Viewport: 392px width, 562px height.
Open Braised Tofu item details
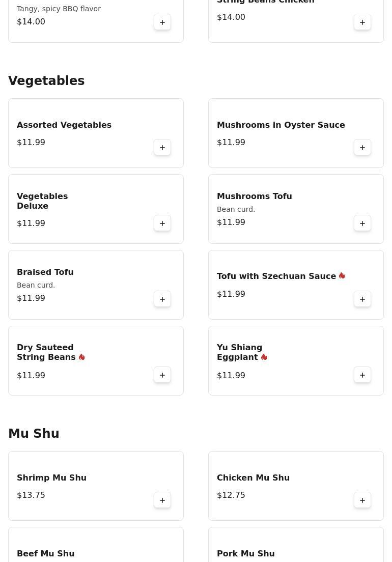45,272
